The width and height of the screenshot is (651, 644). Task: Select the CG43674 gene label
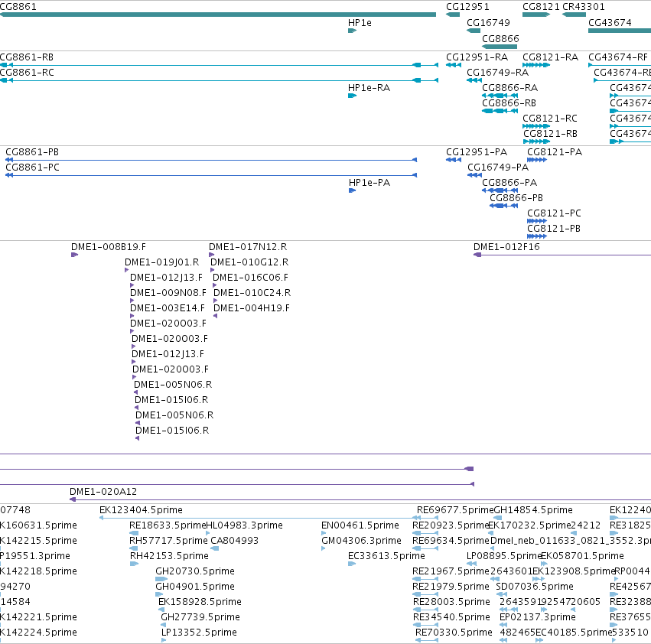(x=610, y=23)
